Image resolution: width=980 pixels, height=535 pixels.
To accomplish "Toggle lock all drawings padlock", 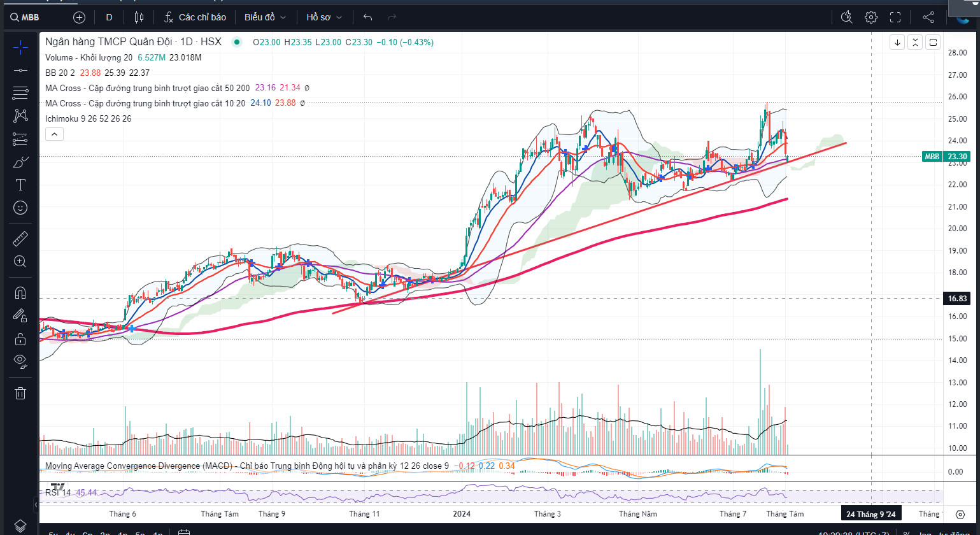I will 20,338.
